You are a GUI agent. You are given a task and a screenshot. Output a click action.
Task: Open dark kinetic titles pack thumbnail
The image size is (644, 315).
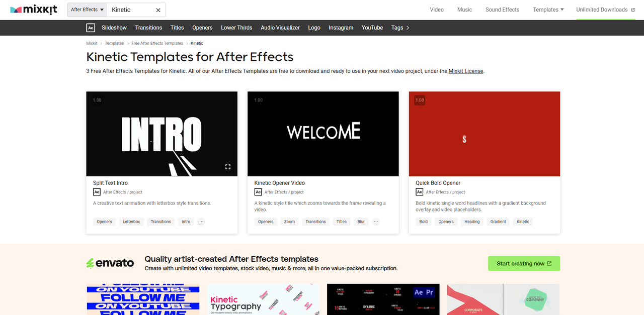383,299
